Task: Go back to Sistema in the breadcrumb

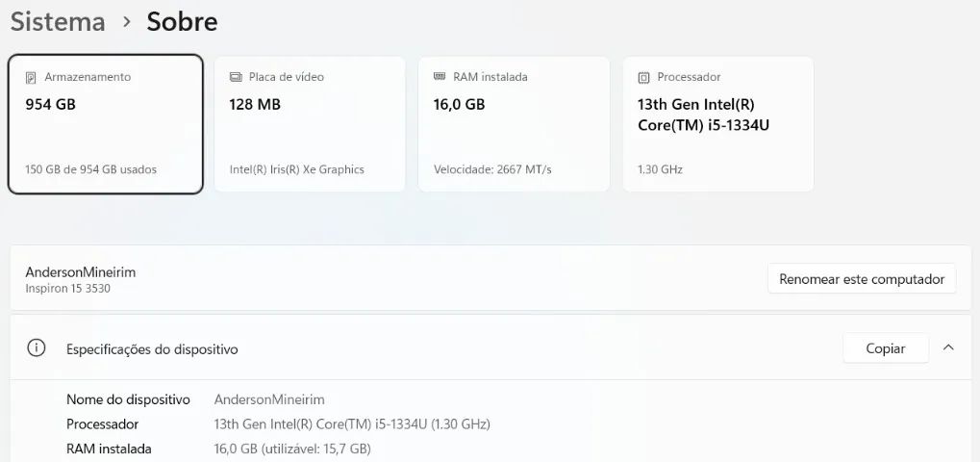Action: click(x=58, y=22)
